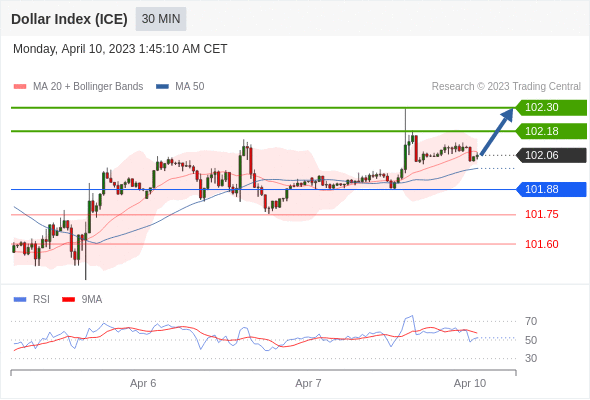This screenshot has width=590, height=400.
Task: Click the 101.60 red support label
Action: (542, 244)
